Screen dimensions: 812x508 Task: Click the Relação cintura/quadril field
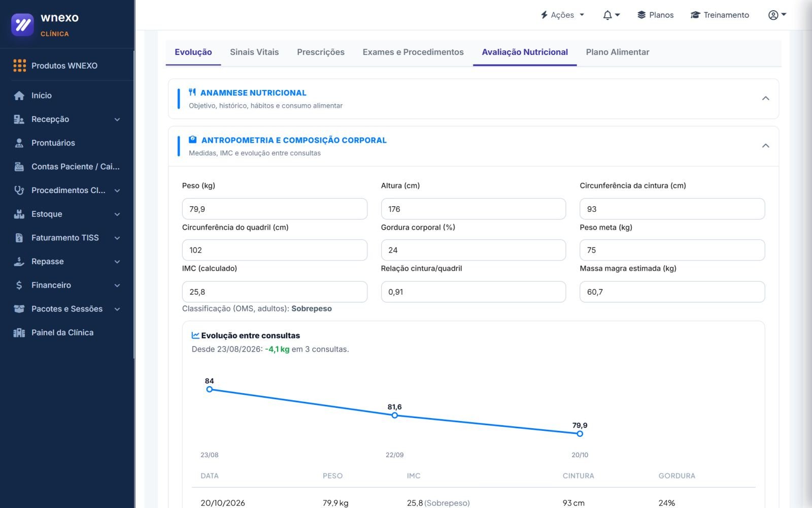pos(473,292)
